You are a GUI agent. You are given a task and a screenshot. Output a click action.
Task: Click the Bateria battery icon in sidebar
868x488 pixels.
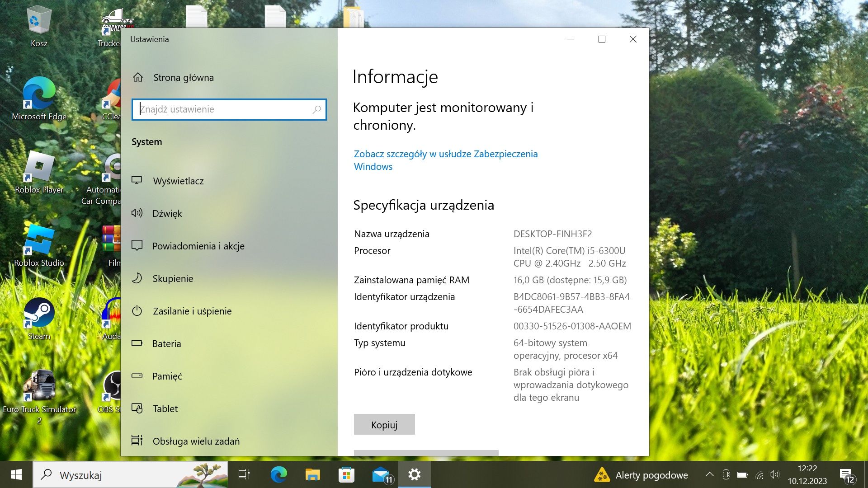point(137,343)
